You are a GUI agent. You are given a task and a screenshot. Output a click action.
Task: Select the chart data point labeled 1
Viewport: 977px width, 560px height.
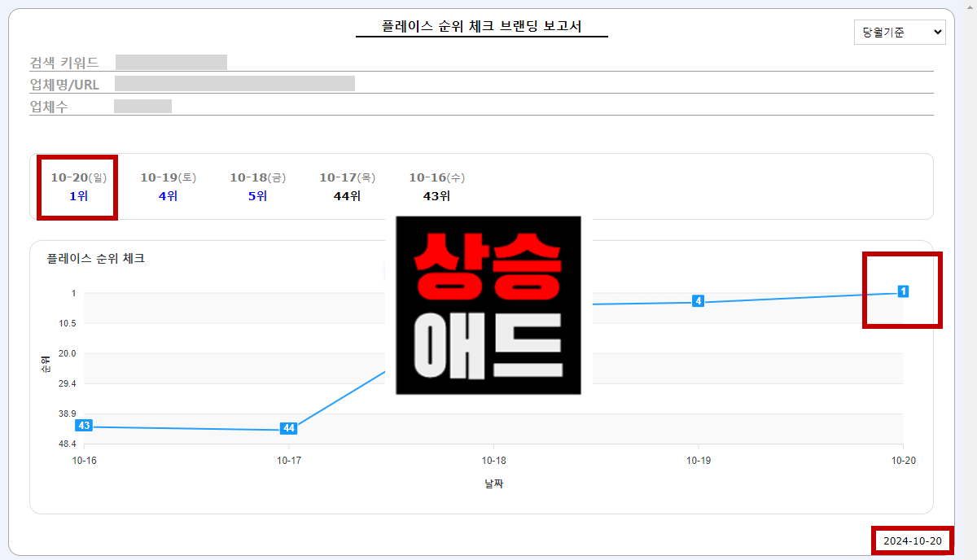903,291
